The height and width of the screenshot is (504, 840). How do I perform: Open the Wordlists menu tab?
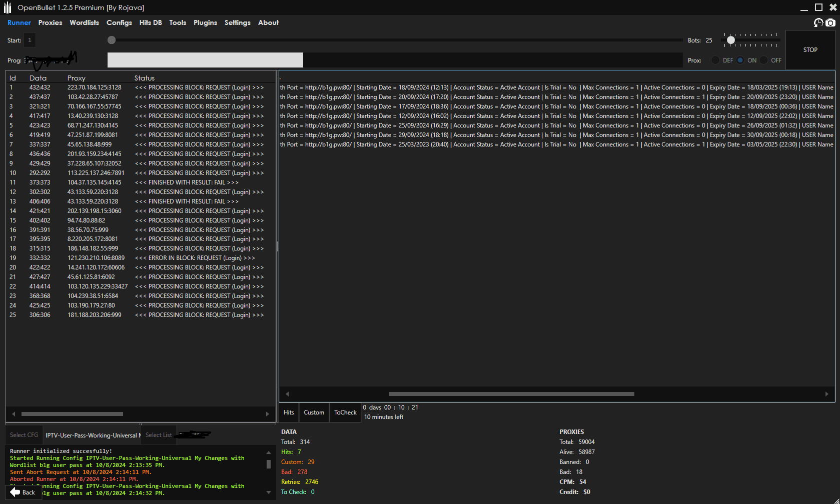click(84, 22)
